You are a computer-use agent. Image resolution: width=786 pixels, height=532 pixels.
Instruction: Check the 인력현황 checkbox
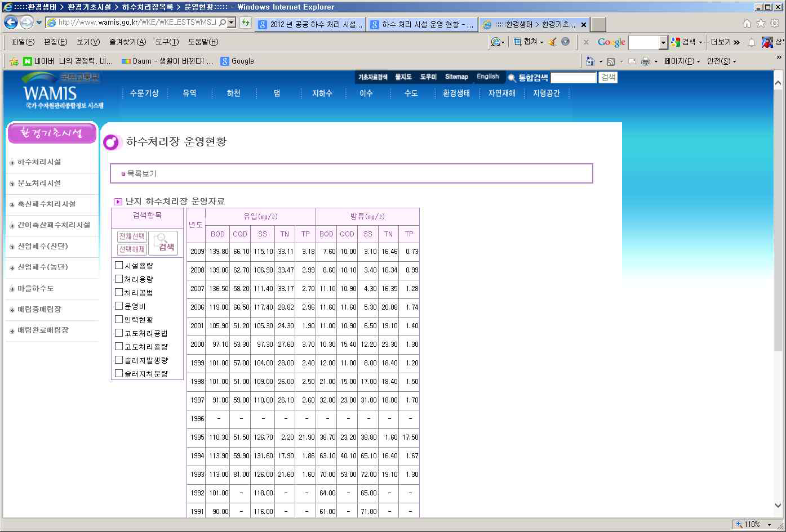(118, 319)
